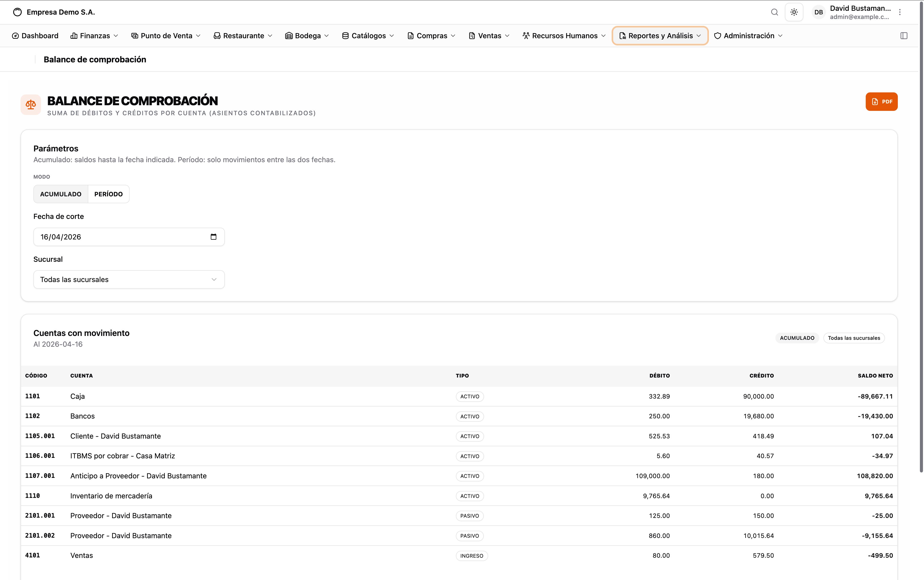924x580 pixels.
Task: Click the Restaurante icon
Action: [x=217, y=36]
